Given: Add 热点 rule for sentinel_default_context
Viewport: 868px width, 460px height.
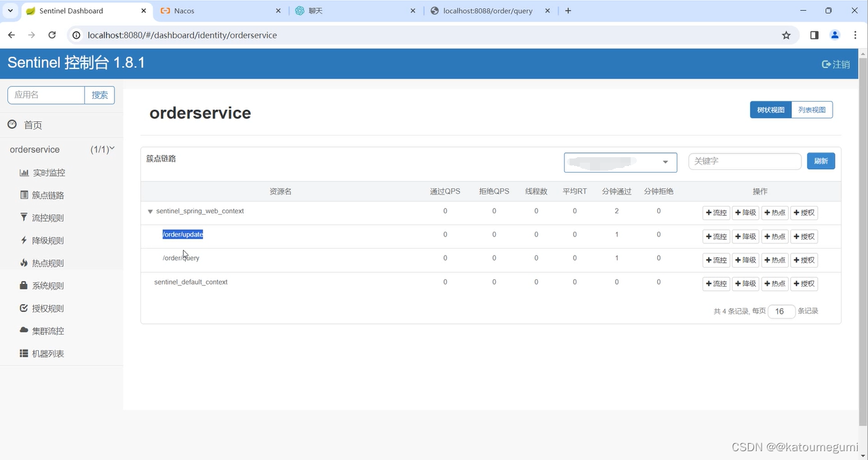Looking at the screenshot, I should pyautogui.click(x=774, y=284).
